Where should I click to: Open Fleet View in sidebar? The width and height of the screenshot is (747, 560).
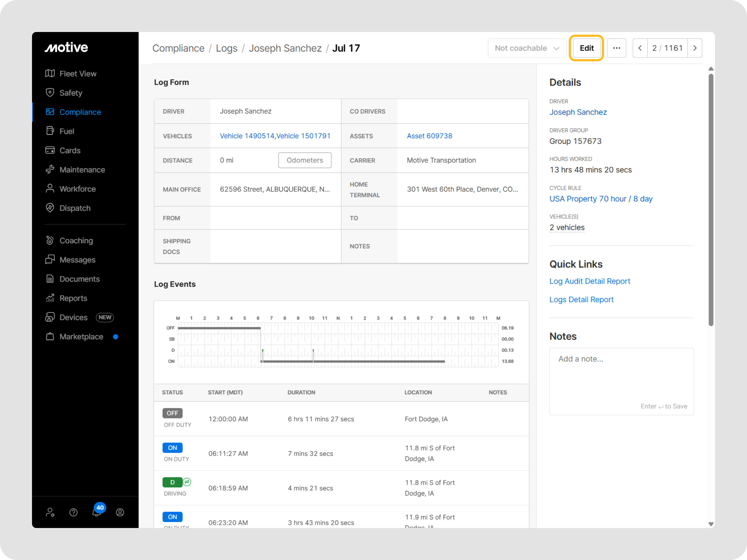coord(78,74)
